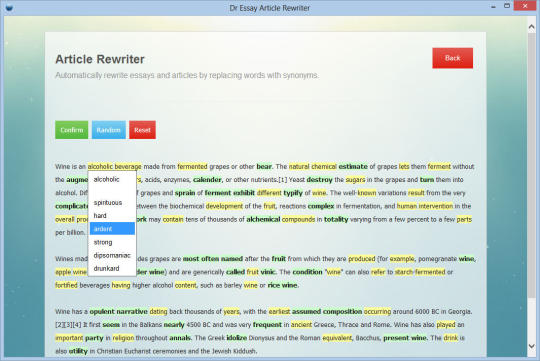Click the Dr Essay app icon in title bar

(x=9, y=8)
